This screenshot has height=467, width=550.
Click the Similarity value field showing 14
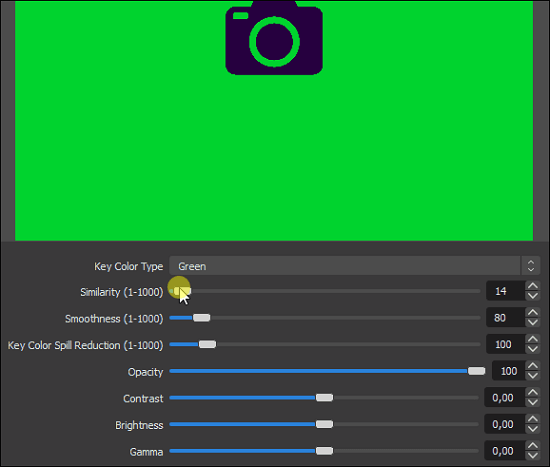click(505, 291)
